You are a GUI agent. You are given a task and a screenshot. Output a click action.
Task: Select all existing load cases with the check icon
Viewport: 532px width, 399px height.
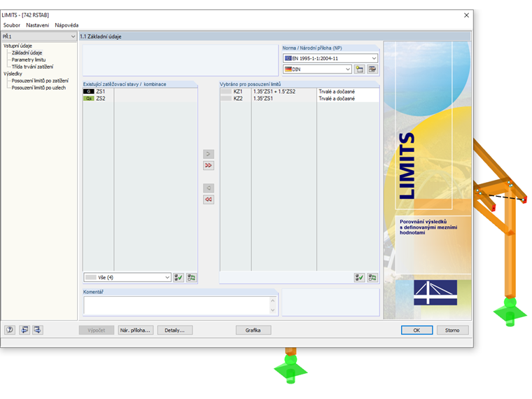point(178,277)
